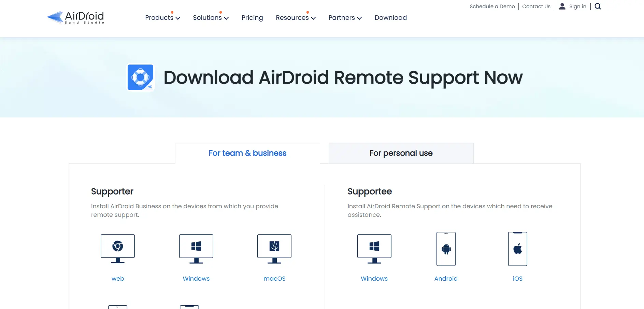Screen dimensions: 644x309
Task: Select the Supporter web Chrome monitor icon
Action: (118, 249)
